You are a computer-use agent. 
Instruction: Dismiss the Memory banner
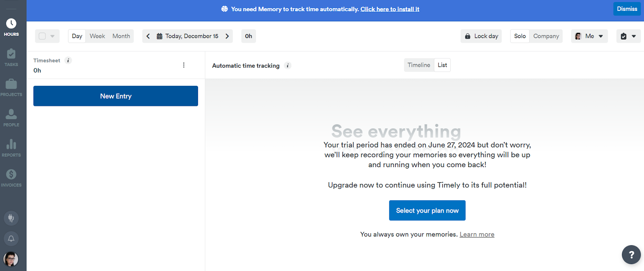[627, 9]
